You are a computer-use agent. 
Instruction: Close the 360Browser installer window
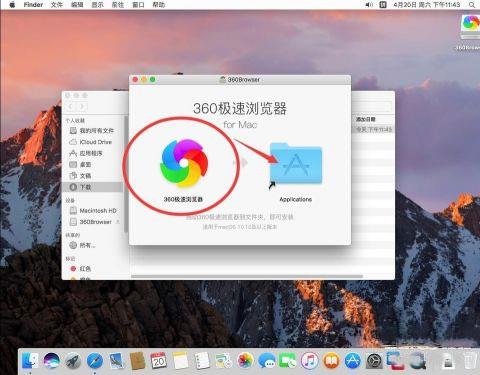coord(135,79)
